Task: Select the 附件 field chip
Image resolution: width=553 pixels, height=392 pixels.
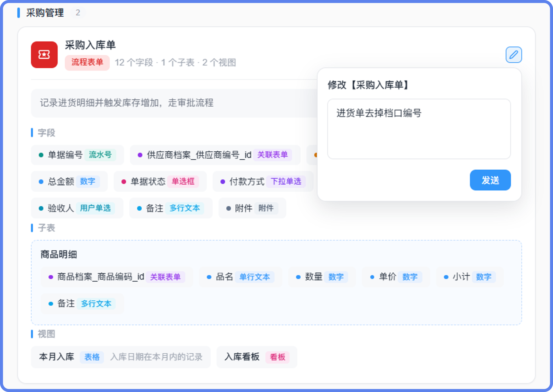Action: pyautogui.click(x=252, y=208)
